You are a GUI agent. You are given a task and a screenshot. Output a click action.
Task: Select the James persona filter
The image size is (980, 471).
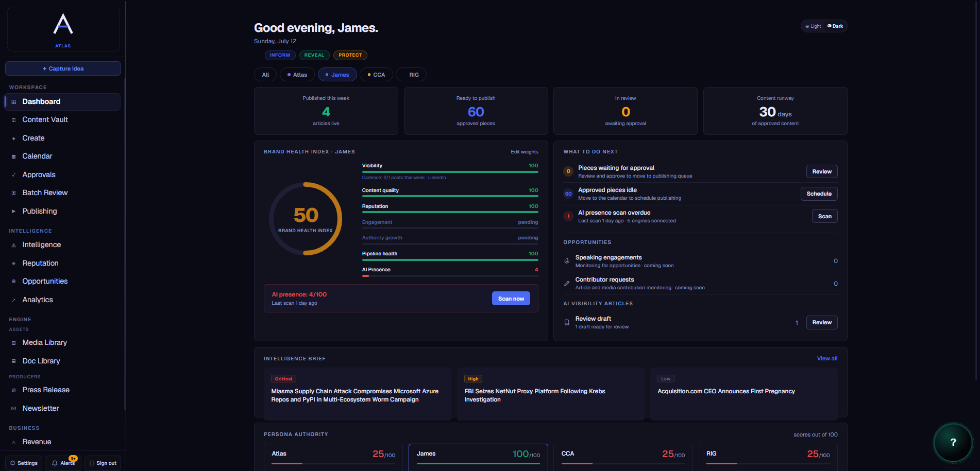[337, 75]
